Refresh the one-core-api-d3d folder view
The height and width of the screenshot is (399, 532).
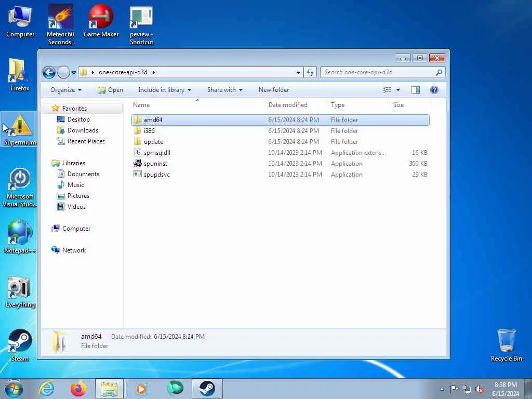coord(310,72)
